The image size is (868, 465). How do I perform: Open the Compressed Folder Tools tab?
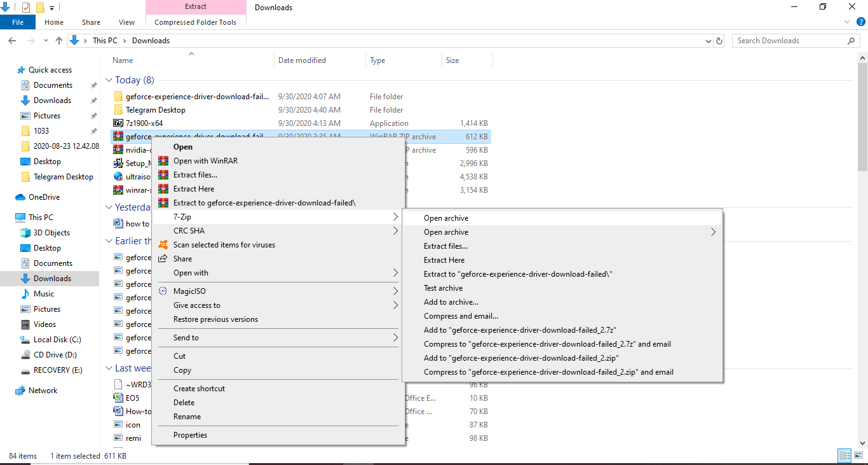tap(196, 22)
